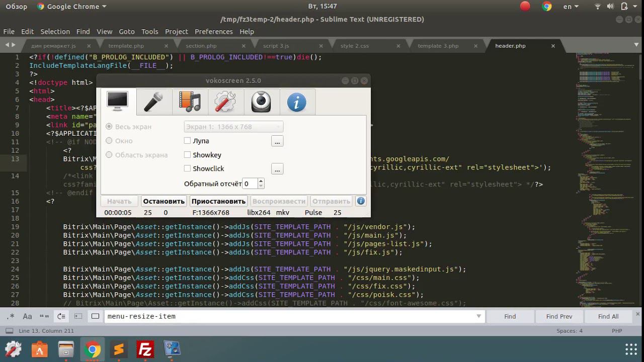Select the Окно radio button
The width and height of the screenshot is (644, 362).
click(x=109, y=141)
